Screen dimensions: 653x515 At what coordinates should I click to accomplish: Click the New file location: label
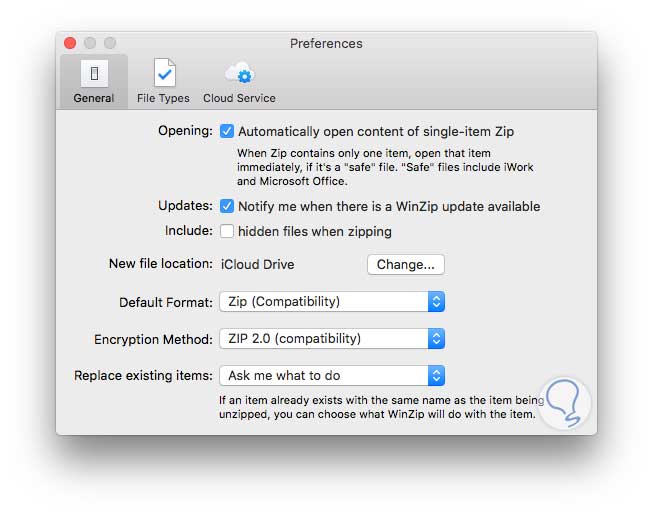coord(161,264)
